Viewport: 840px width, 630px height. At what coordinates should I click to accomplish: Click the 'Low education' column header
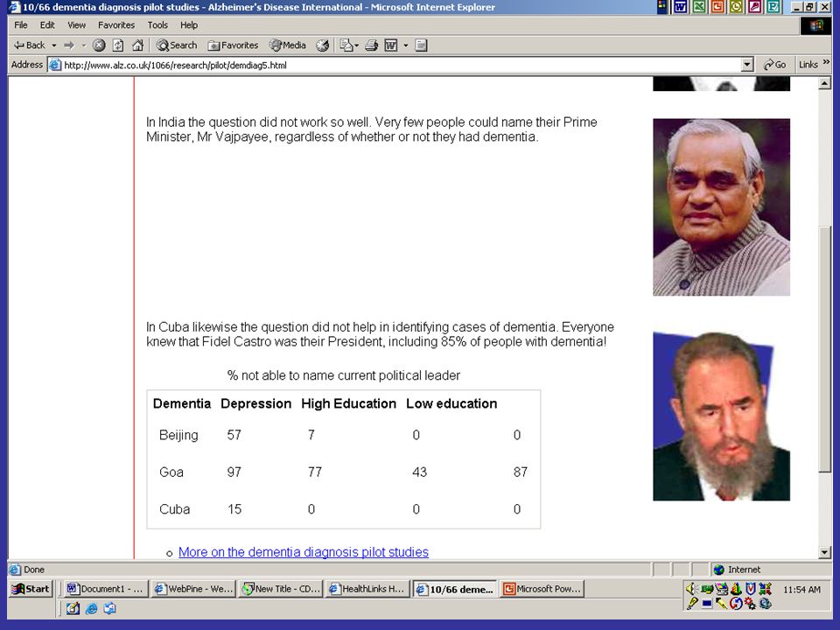coord(451,403)
